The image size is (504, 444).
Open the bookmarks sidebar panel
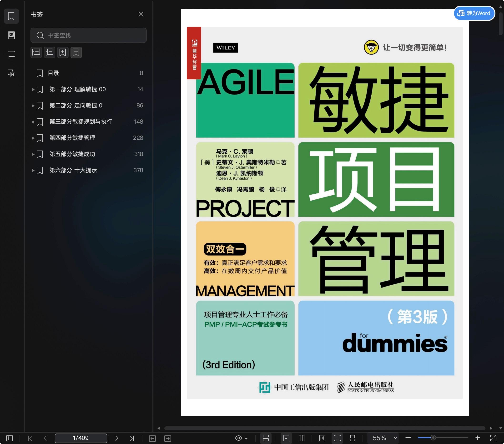coord(11,16)
